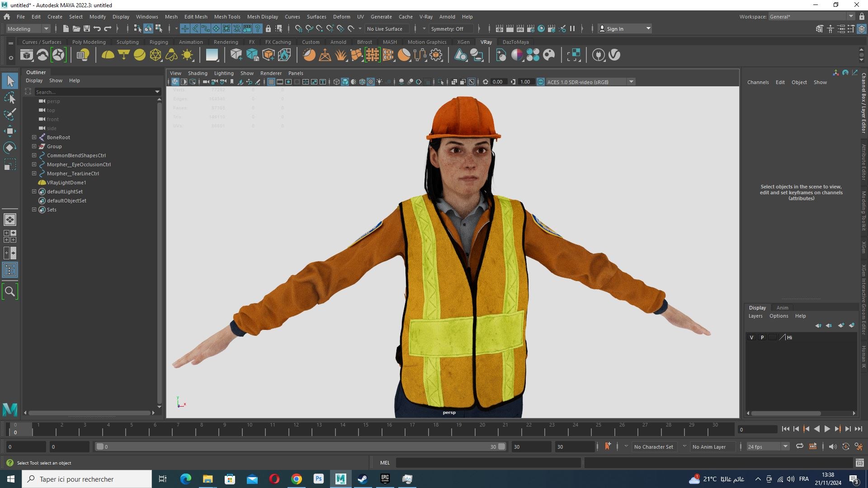Image resolution: width=868 pixels, height=488 pixels.
Task: Click the V-Ray sun light shelf icon
Action: (x=187, y=55)
